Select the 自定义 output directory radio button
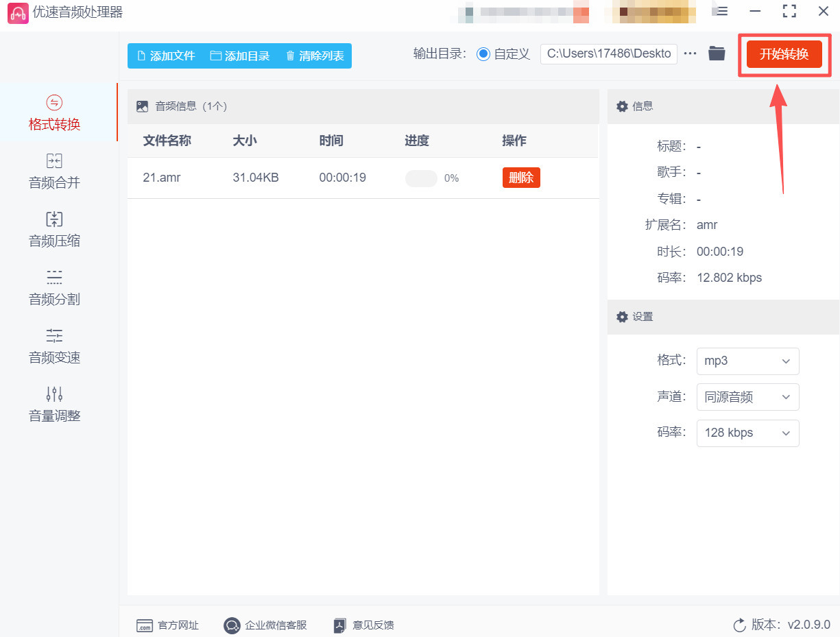 click(483, 54)
